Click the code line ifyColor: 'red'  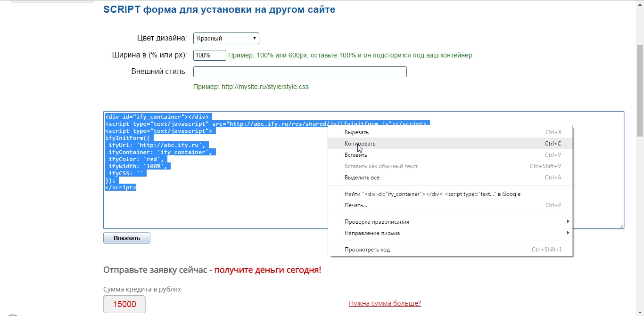[136, 159]
